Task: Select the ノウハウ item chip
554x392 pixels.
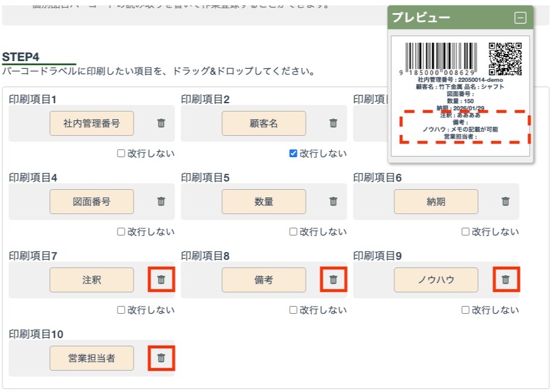Action: (436, 280)
